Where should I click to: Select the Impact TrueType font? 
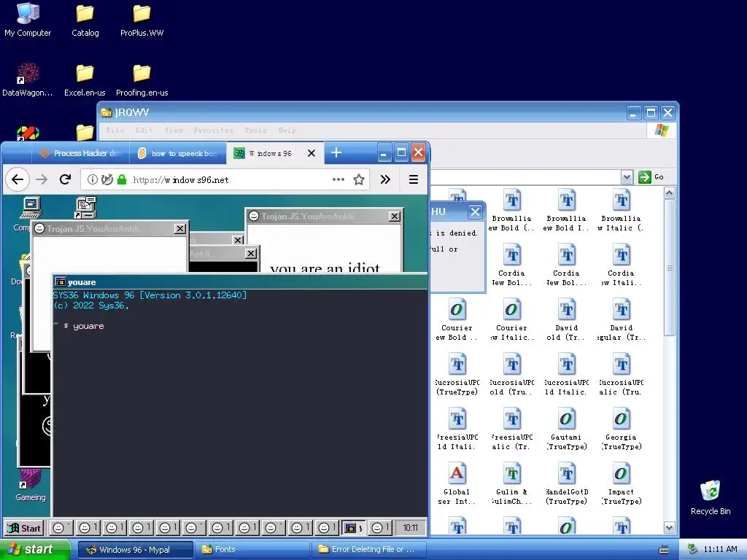622,484
